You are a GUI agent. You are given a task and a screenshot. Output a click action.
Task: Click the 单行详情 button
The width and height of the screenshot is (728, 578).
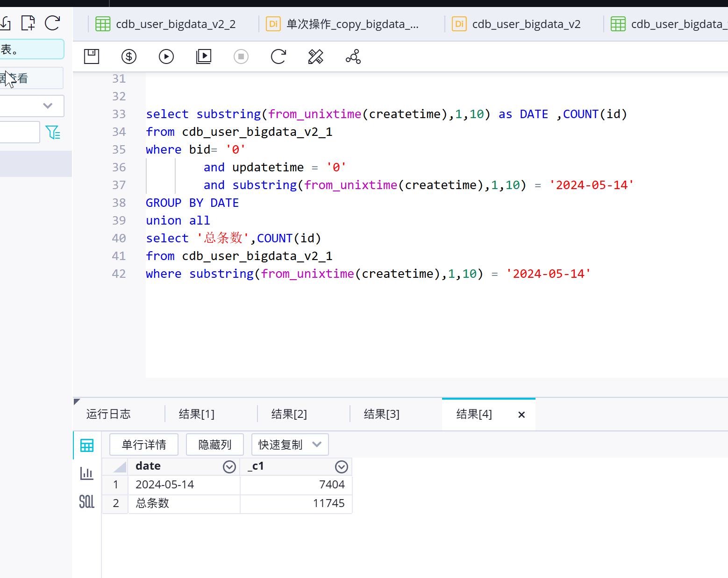point(144,444)
